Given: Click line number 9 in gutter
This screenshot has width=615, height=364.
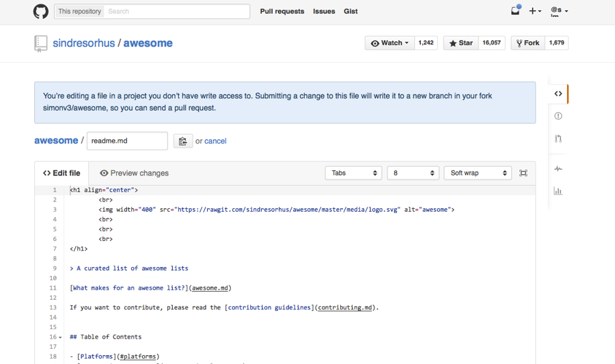Looking at the screenshot, I should coord(55,268).
